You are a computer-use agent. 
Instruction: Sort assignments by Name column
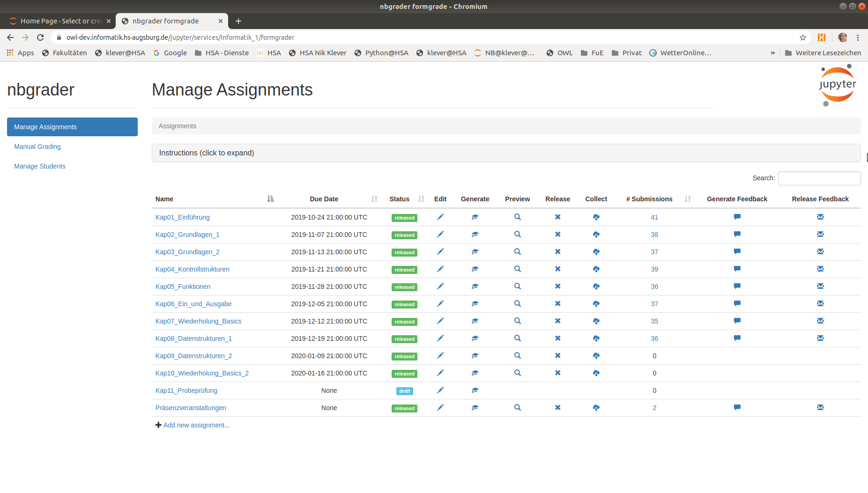[x=215, y=199]
